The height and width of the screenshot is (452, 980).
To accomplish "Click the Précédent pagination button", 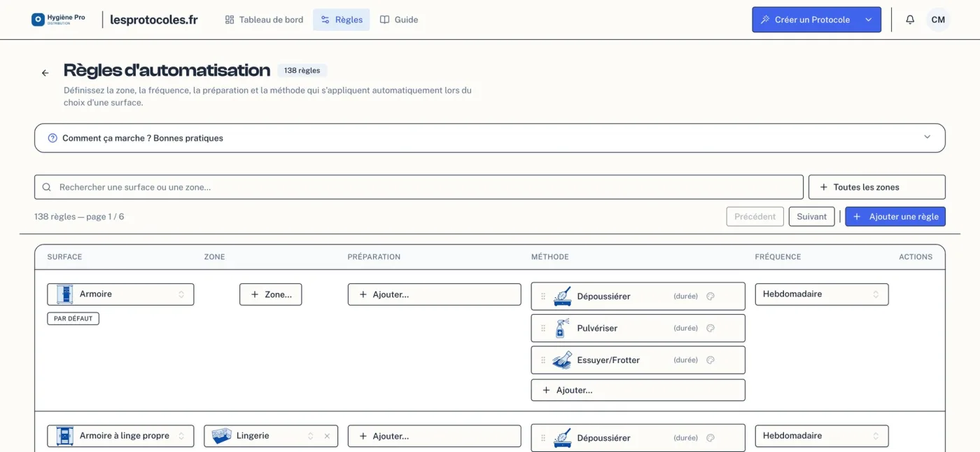I will [755, 217].
